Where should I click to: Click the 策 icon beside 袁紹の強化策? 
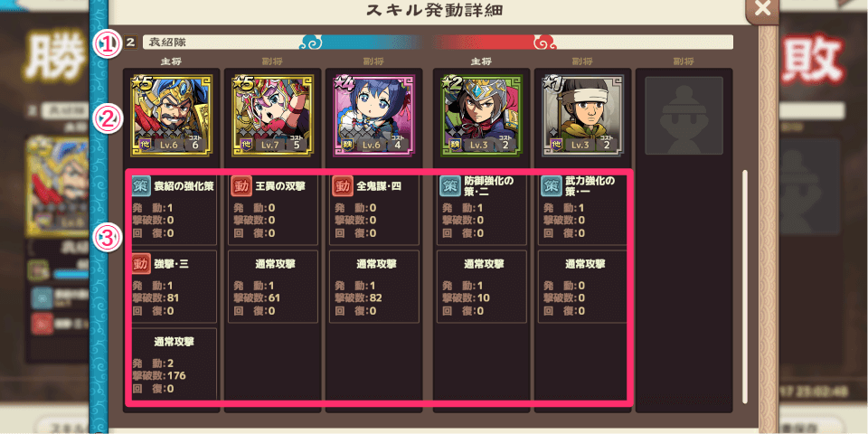[142, 186]
